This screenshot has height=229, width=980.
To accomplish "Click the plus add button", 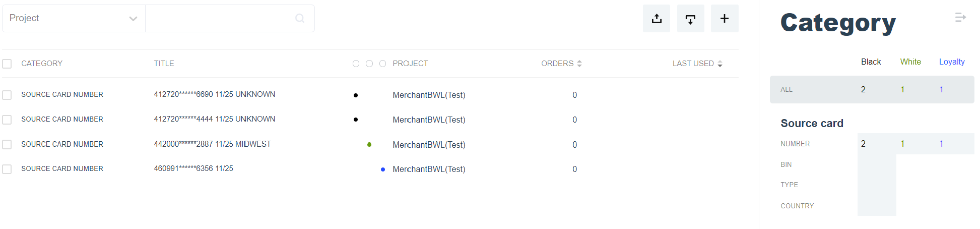I will coord(725,19).
